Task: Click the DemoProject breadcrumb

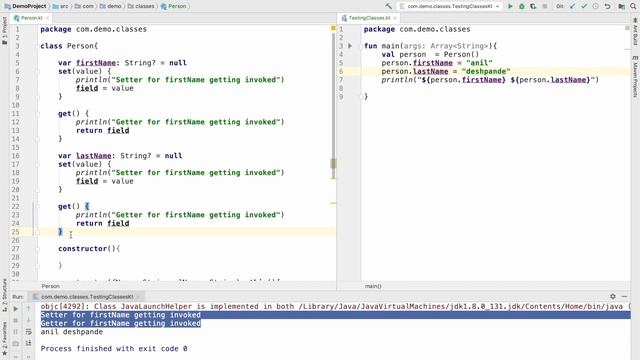Action: click(25, 6)
